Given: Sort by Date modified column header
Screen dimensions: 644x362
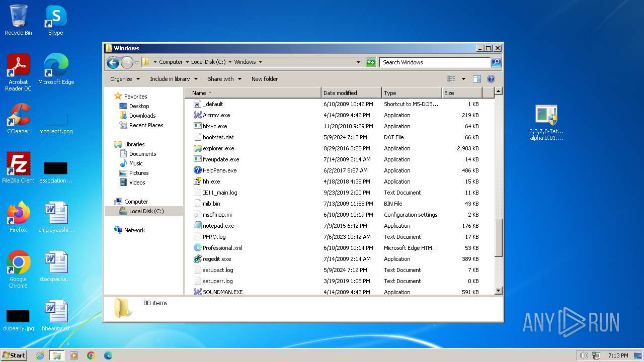Looking at the screenshot, I should coord(351,93).
